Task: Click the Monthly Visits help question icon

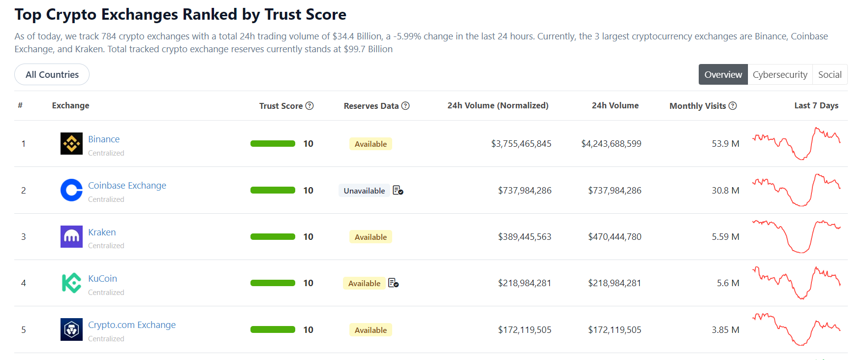Action: [733, 106]
